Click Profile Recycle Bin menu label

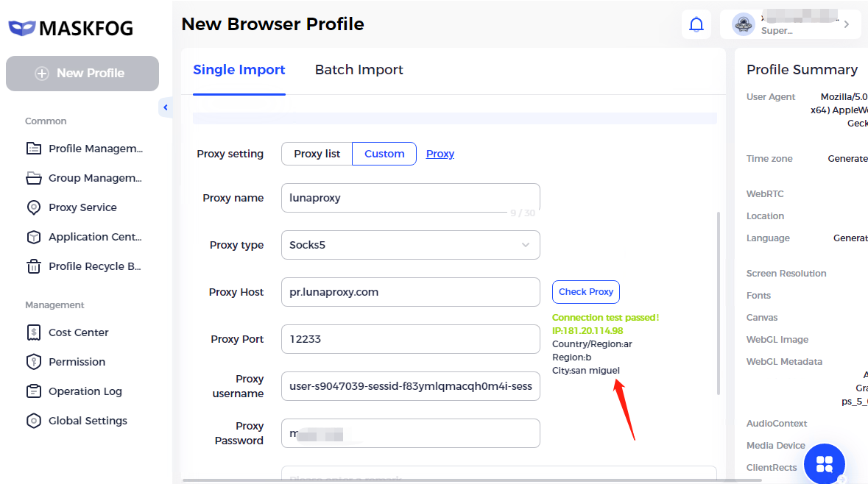click(95, 266)
